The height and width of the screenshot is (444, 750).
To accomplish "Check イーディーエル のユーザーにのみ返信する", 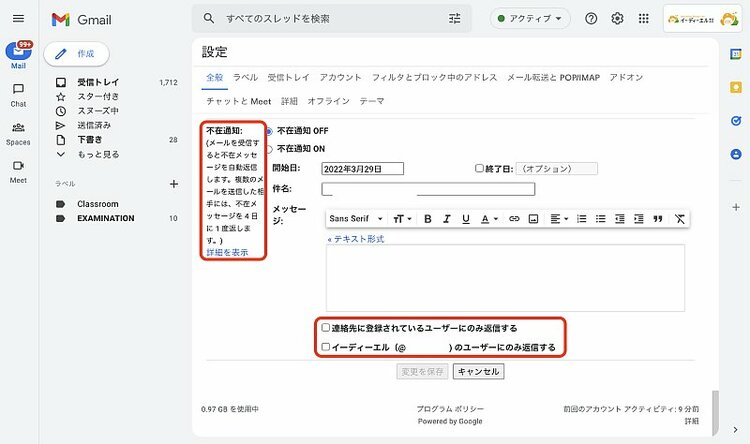I will coord(326,347).
